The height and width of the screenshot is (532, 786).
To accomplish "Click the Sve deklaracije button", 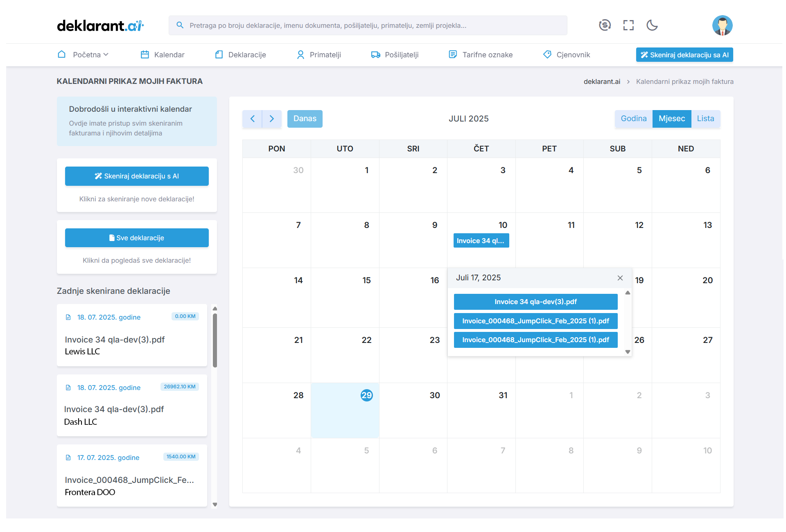I will pos(137,238).
